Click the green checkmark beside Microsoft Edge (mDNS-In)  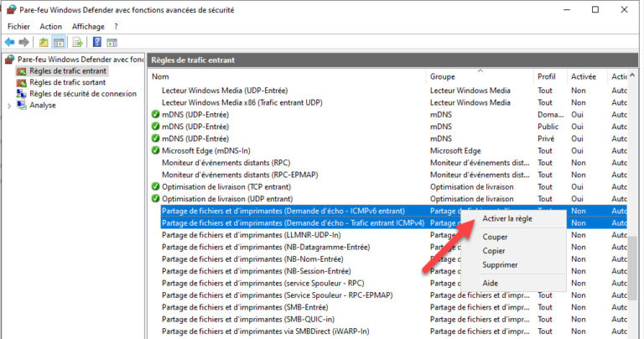[155, 150]
